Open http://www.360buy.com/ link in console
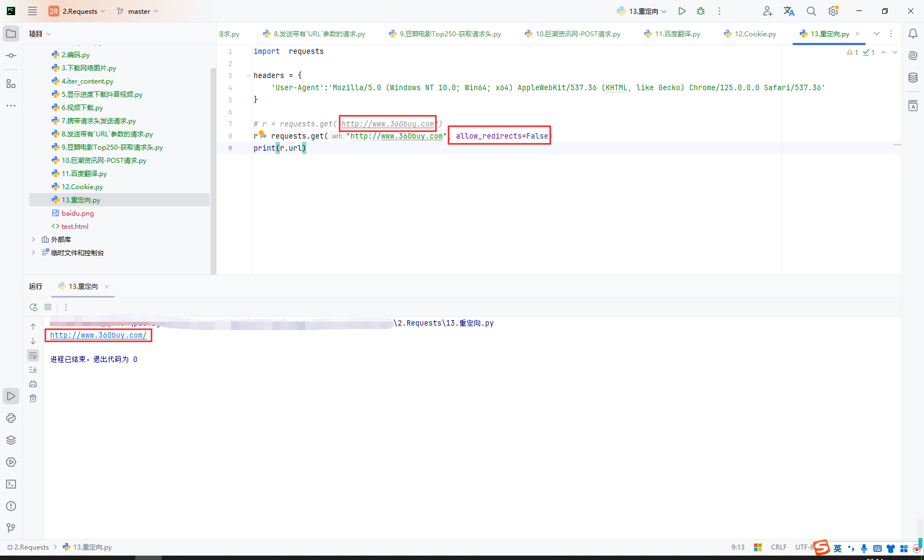 (98, 335)
